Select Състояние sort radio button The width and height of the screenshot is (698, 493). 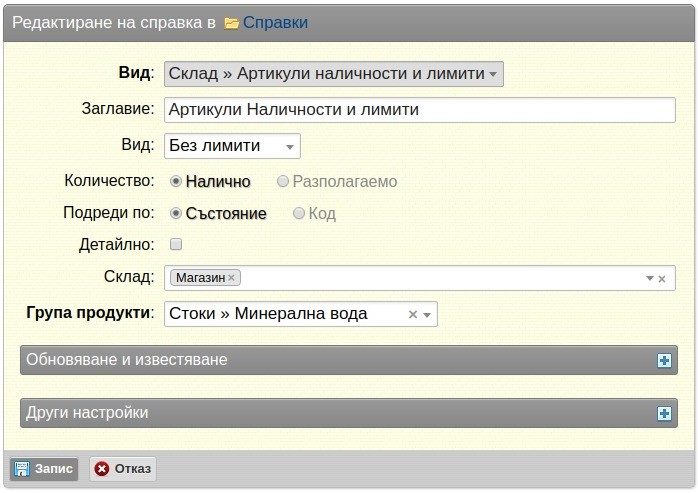coord(176,213)
